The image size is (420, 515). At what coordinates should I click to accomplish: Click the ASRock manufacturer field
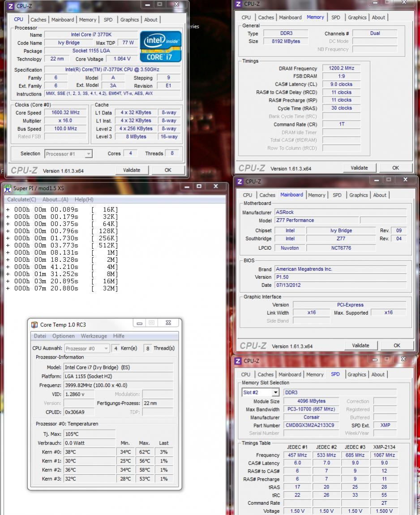click(x=341, y=212)
